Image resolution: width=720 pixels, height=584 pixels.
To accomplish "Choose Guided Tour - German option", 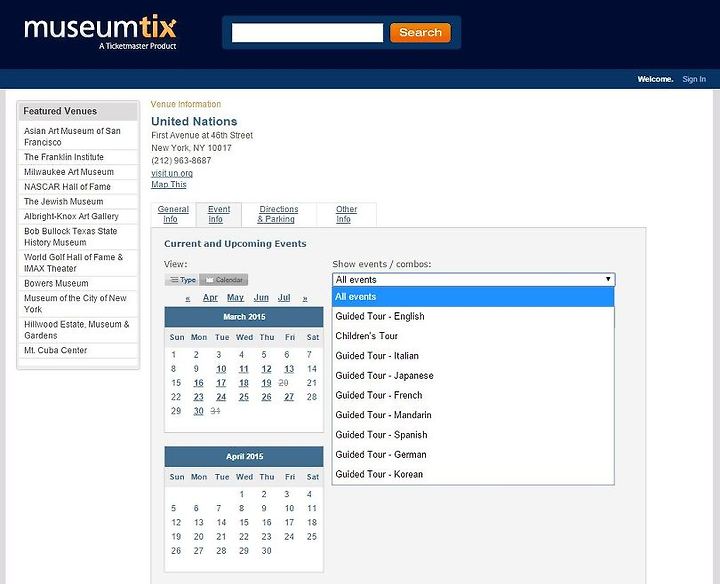I will click(x=473, y=455).
